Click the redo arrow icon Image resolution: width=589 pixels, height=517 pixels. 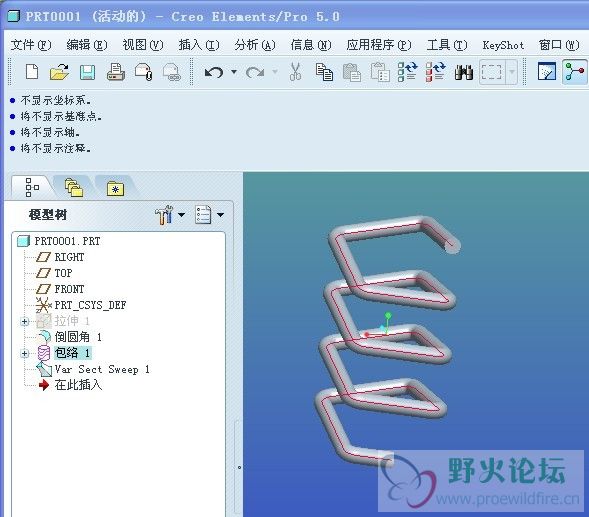tap(255, 72)
